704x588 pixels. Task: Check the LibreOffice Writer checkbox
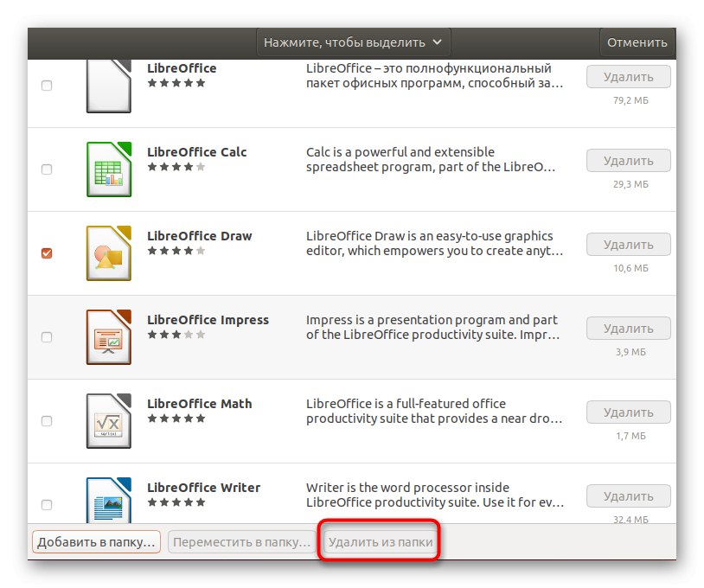[47, 505]
